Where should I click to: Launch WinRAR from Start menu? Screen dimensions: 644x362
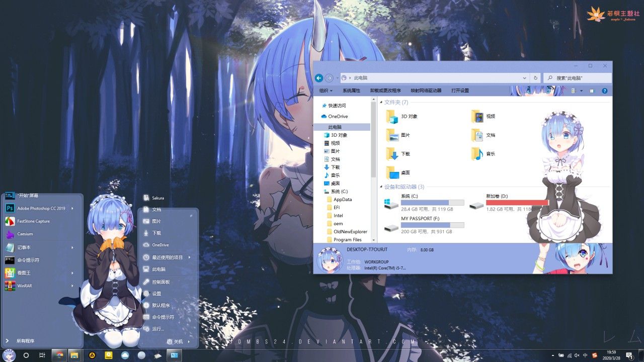click(x=25, y=286)
